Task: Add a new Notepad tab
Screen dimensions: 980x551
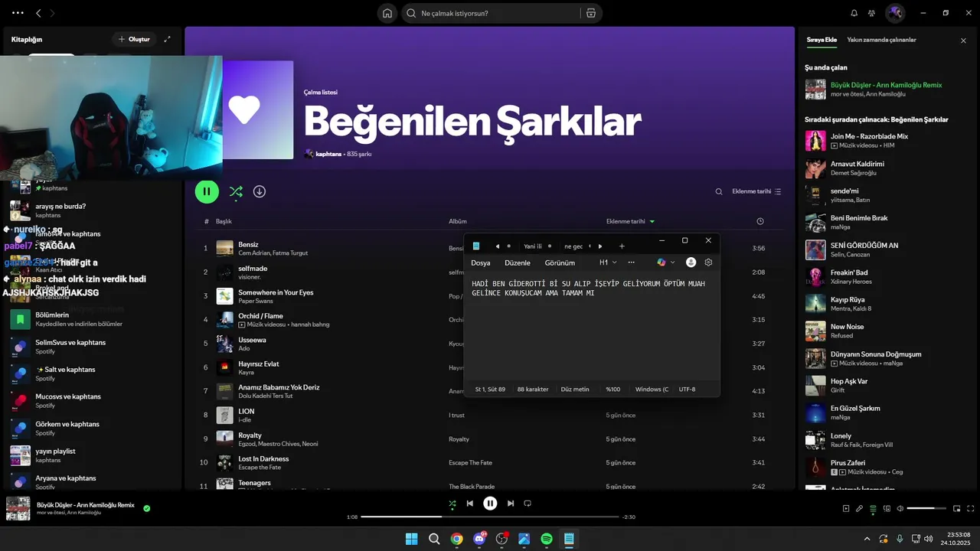Action: 622,246
